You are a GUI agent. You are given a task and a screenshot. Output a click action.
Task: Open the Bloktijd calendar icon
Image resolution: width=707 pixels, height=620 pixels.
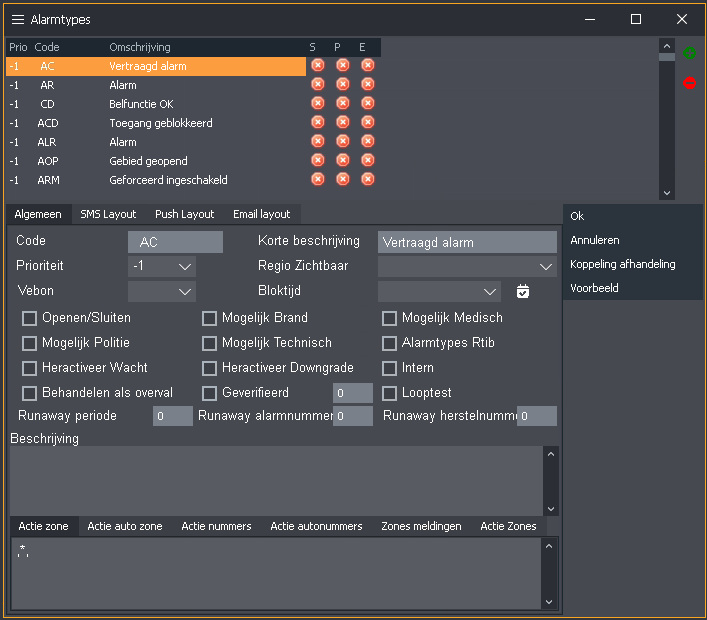[x=523, y=291]
